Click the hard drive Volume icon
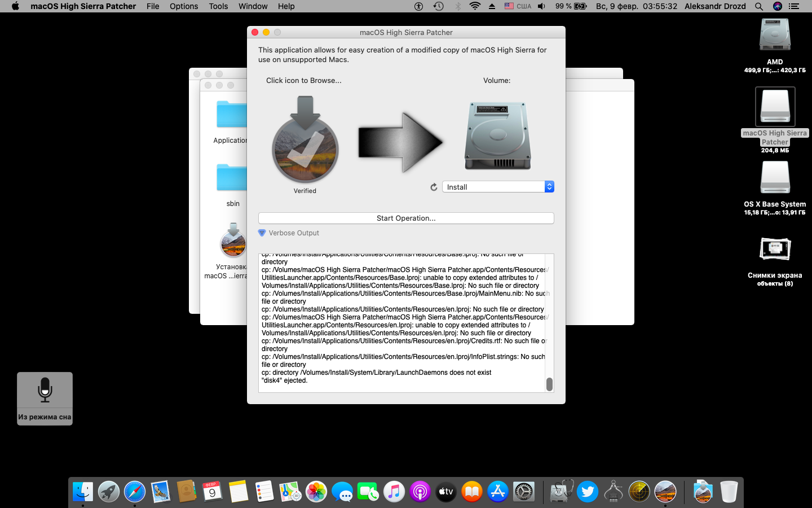Image resolution: width=812 pixels, height=508 pixels. click(x=497, y=136)
